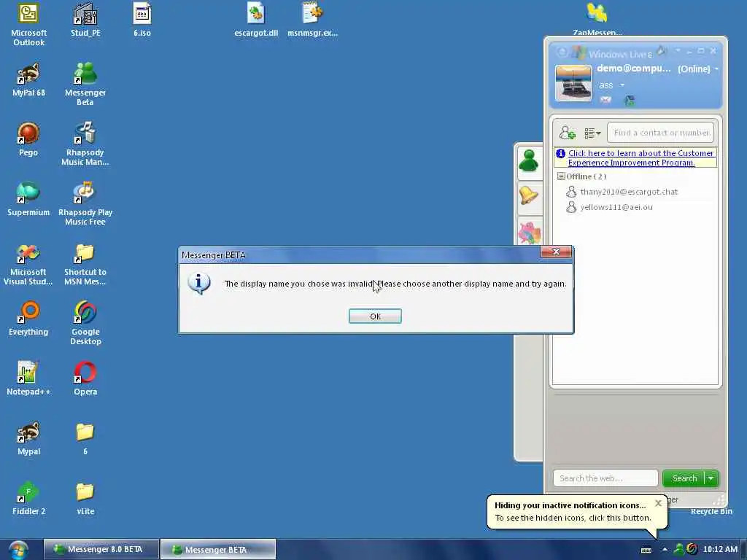
Task: Switch to Messenger BETA taskbar button
Action: [x=218, y=550]
